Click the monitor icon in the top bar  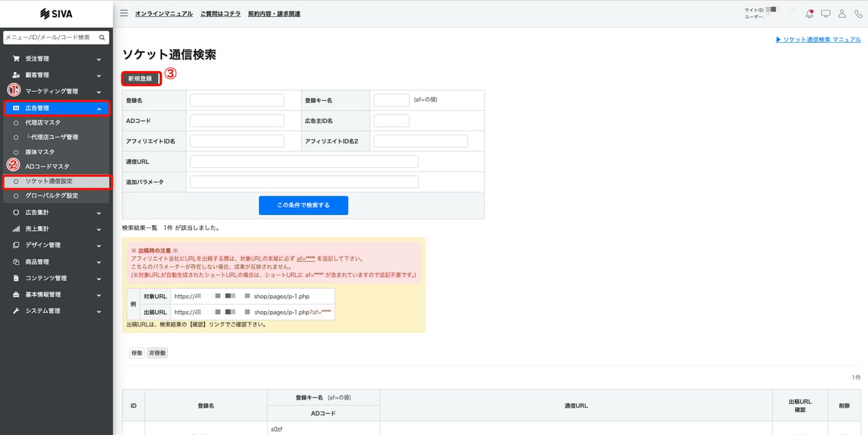click(827, 14)
